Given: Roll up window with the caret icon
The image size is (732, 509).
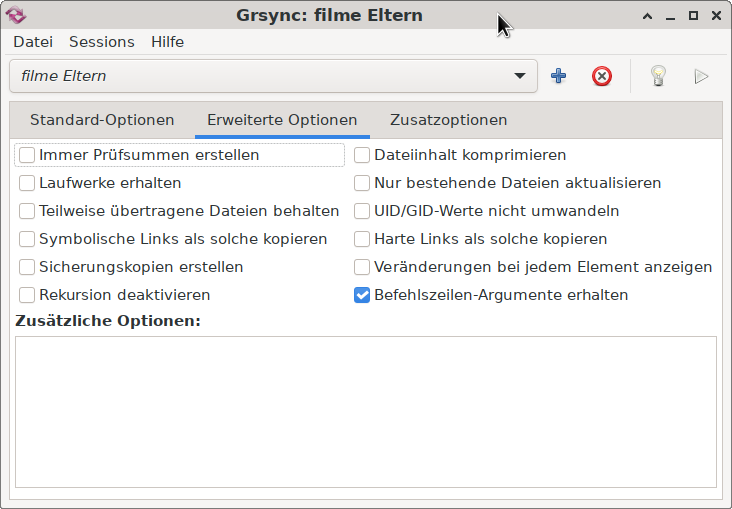Looking at the screenshot, I should click(648, 16).
